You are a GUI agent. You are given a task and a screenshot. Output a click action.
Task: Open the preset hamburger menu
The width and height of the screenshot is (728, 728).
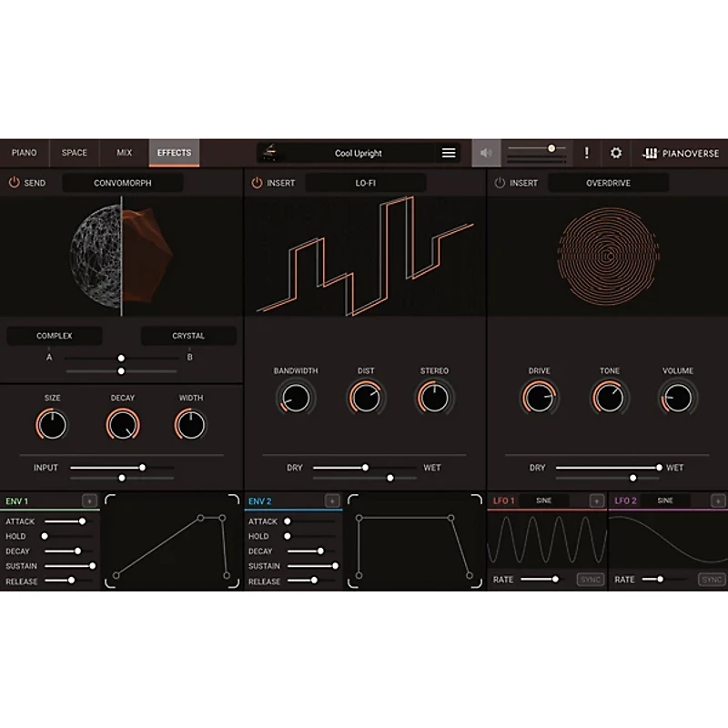pyautogui.click(x=449, y=153)
